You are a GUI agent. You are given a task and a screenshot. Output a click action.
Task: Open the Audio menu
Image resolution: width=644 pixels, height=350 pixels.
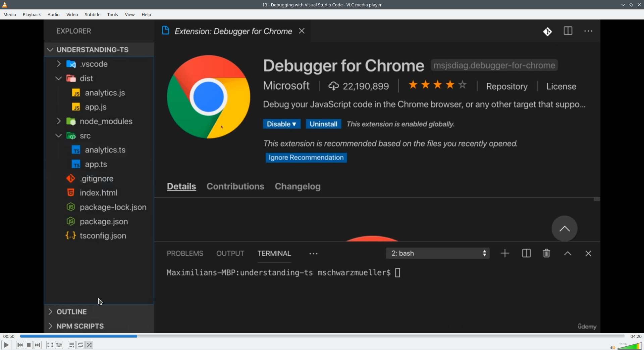[x=54, y=14]
